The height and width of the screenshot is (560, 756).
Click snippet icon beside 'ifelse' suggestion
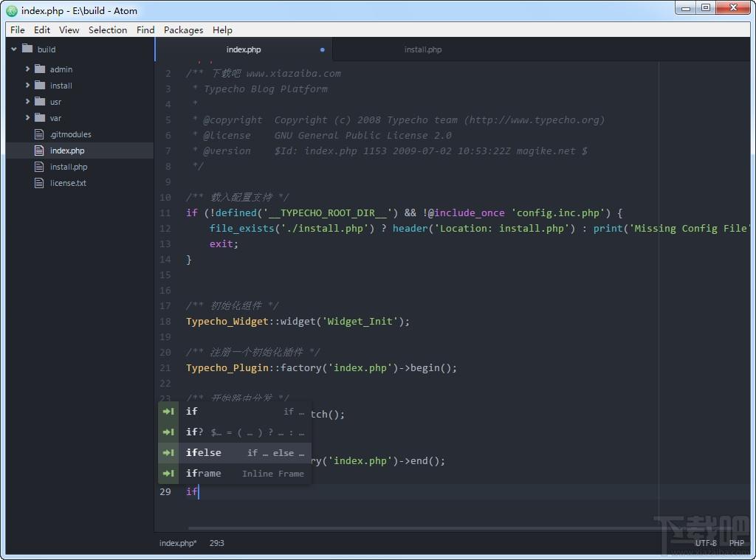pos(168,453)
